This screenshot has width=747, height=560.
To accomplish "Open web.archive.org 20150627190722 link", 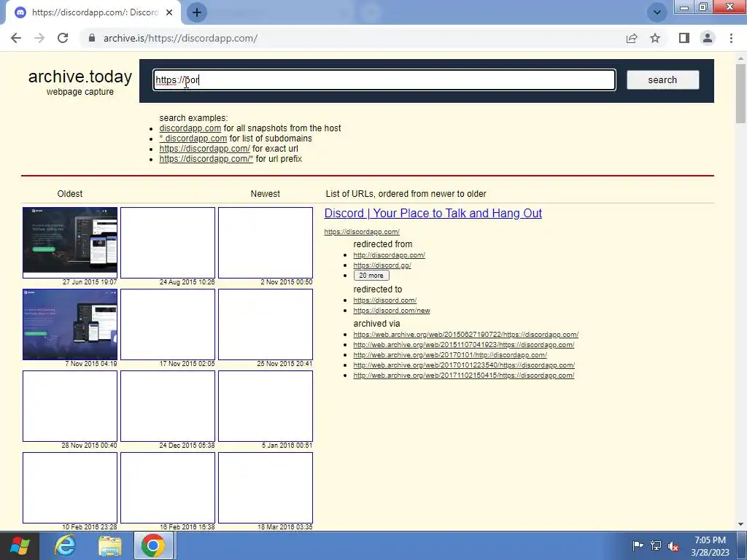I will (466, 335).
